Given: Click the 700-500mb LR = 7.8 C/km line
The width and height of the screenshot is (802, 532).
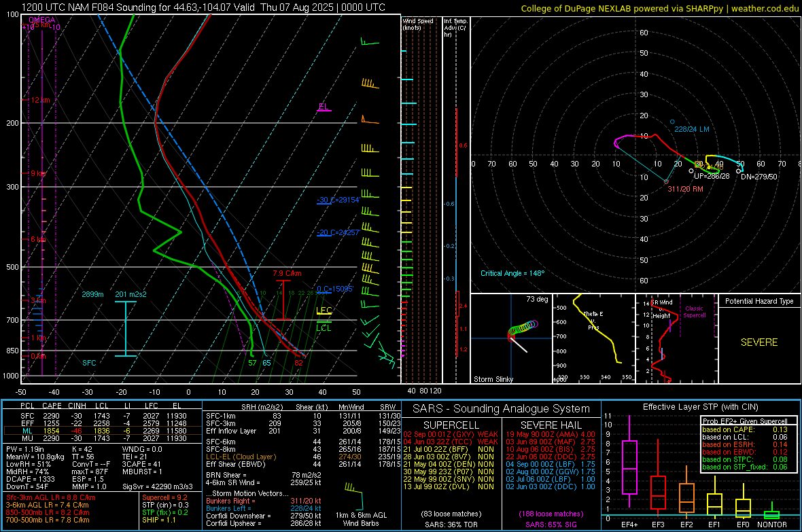Looking at the screenshot, I should [48, 520].
